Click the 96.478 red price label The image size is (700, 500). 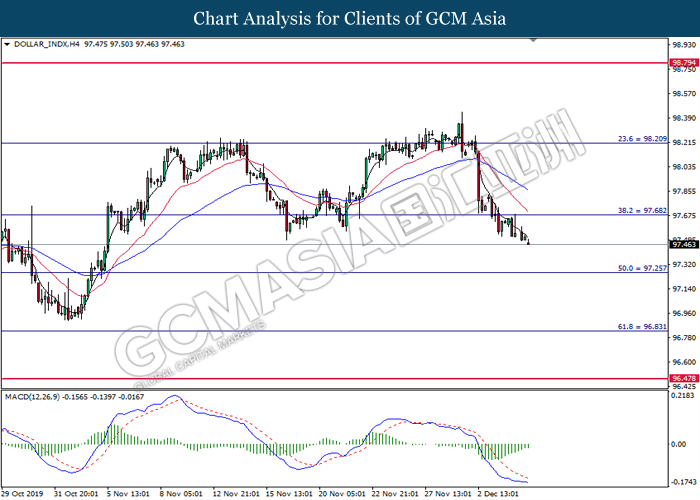(684, 379)
